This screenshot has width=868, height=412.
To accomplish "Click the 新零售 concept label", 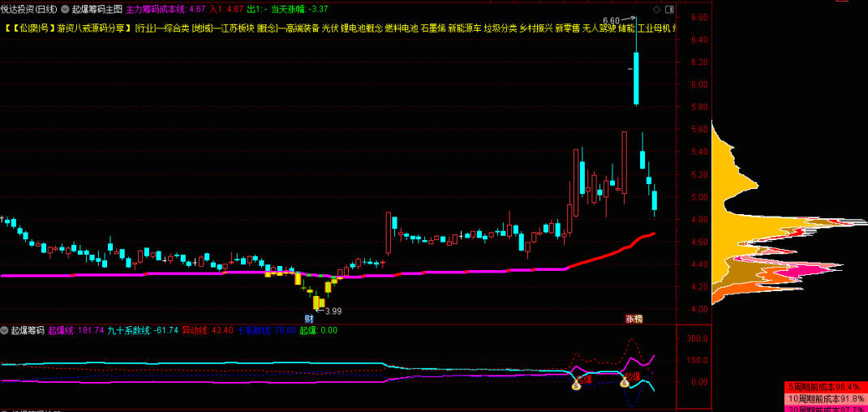I will coord(567,28).
